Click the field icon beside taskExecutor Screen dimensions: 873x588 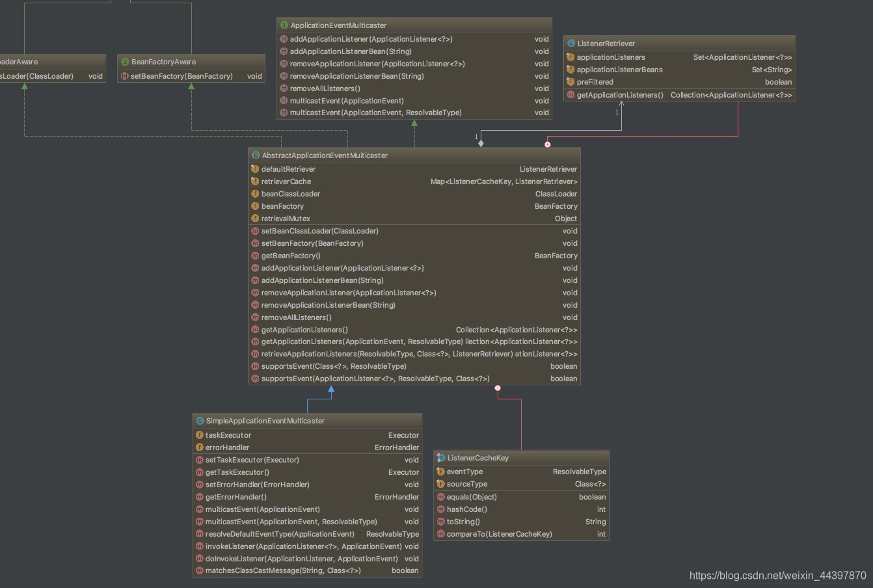(x=200, y=435)
